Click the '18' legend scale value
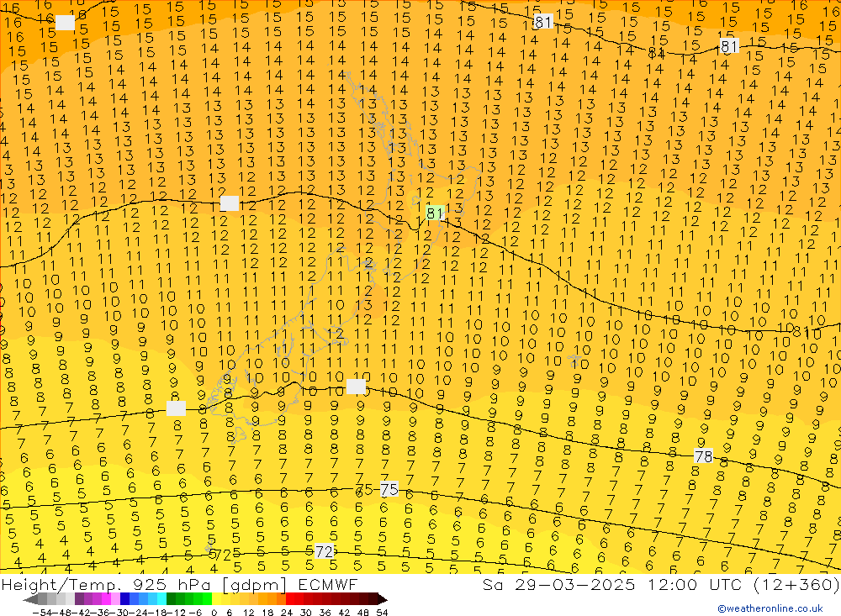The height and width of the screenshot is (616, 841). click(267, 613)
